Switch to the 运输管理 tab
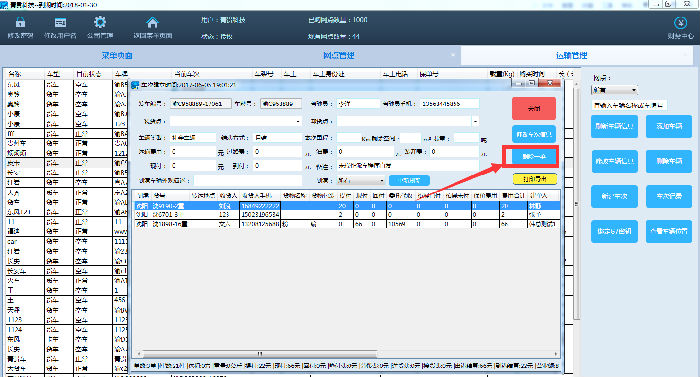 coord(571,55)
